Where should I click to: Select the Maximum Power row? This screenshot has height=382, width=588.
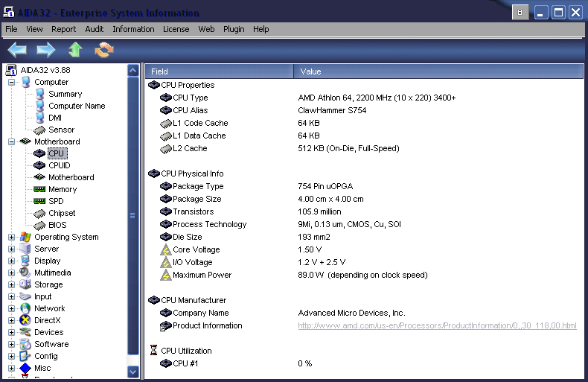click(x=364, y=275)
